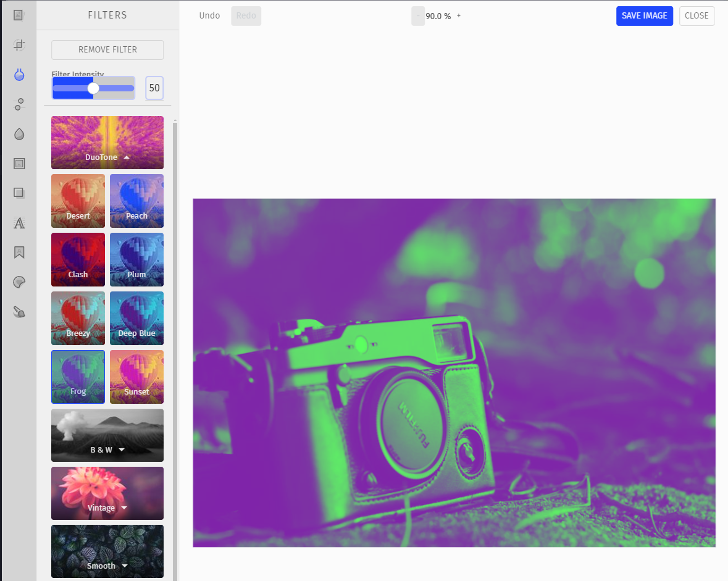728x581 pixels.
Task: Select the text tool icon
Action: pos(19,223)
